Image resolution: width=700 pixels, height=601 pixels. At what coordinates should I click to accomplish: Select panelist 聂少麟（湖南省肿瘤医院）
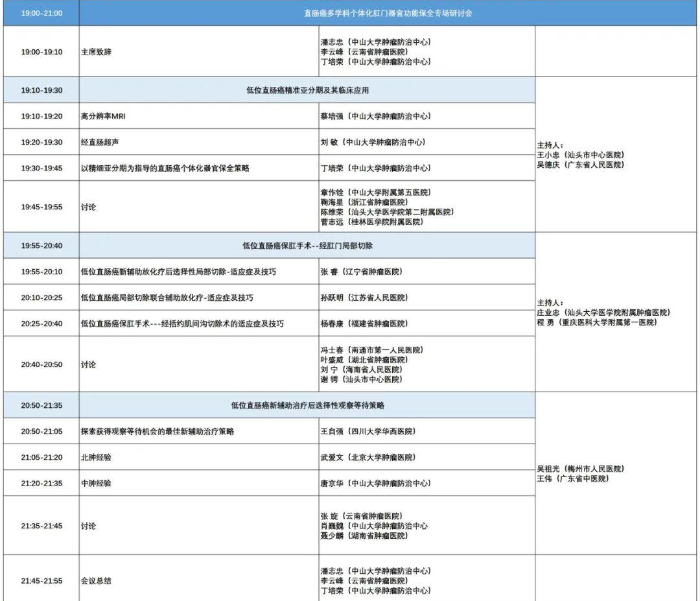(364, 536)
